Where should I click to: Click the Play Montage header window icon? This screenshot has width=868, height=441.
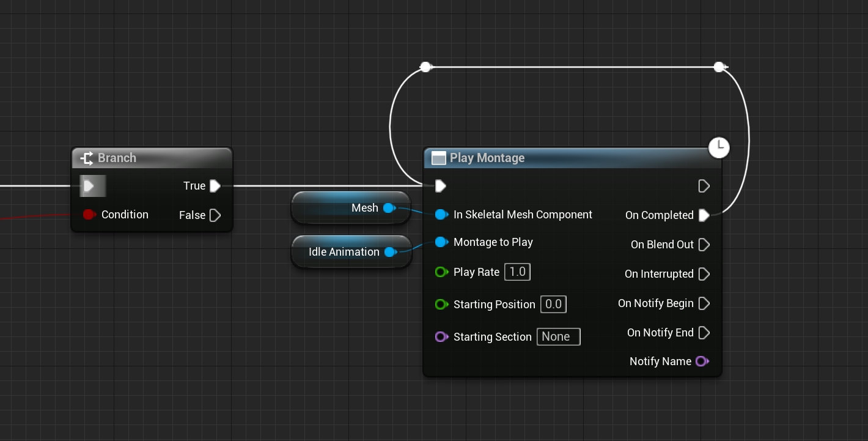[439, 158]
